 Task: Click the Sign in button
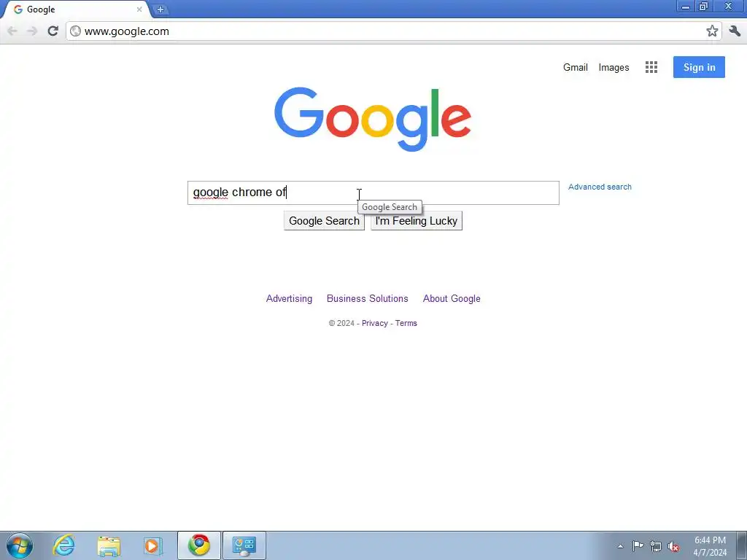pos(699,67)
